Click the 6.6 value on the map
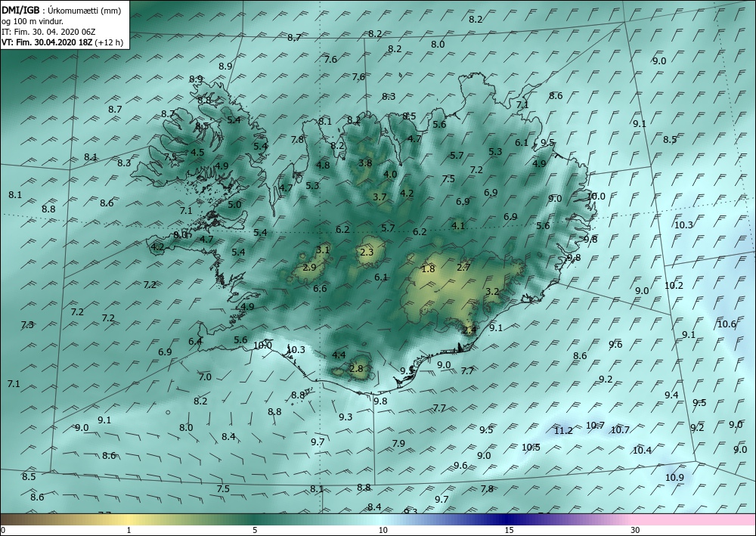Image resolution: width=756 pixels, height=536 pixels. tap(320, 289)
